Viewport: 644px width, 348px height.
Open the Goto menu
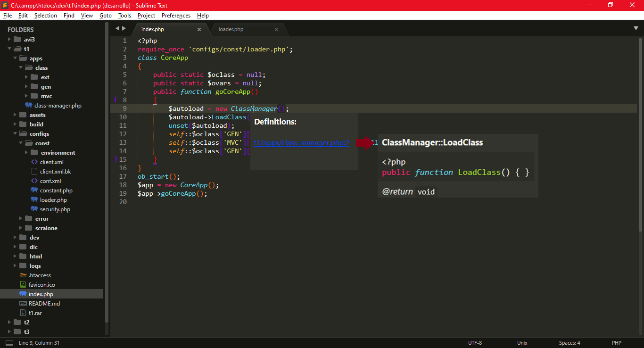tap(106, 16)
